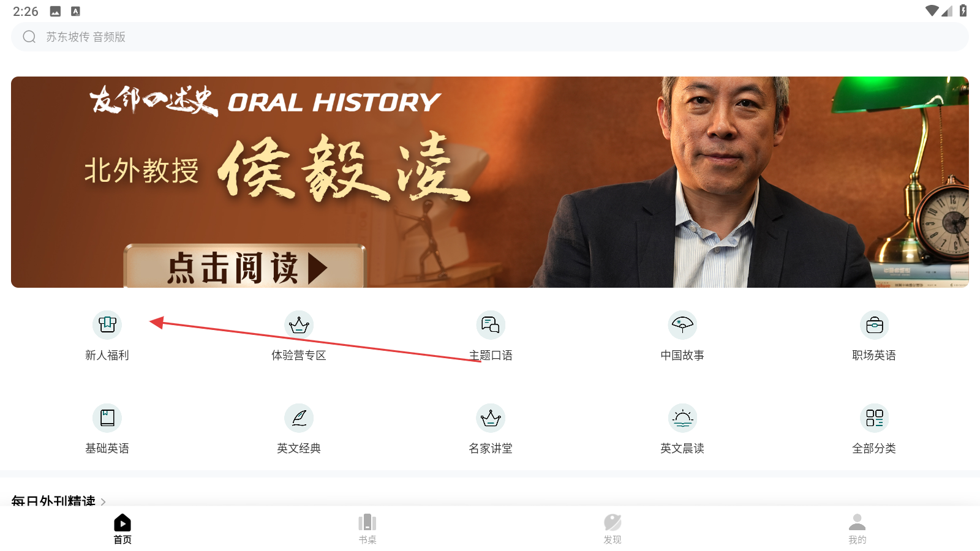This screenshot has height=551, width=980.
Task: Switch to the 发现 tab
Action: (x=612, y=529)
